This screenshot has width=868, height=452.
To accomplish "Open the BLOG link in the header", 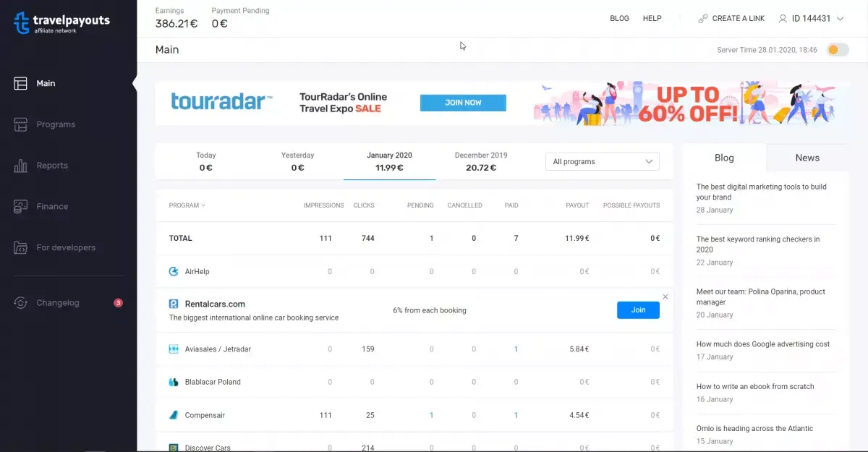I will click(x=620, y=19).
